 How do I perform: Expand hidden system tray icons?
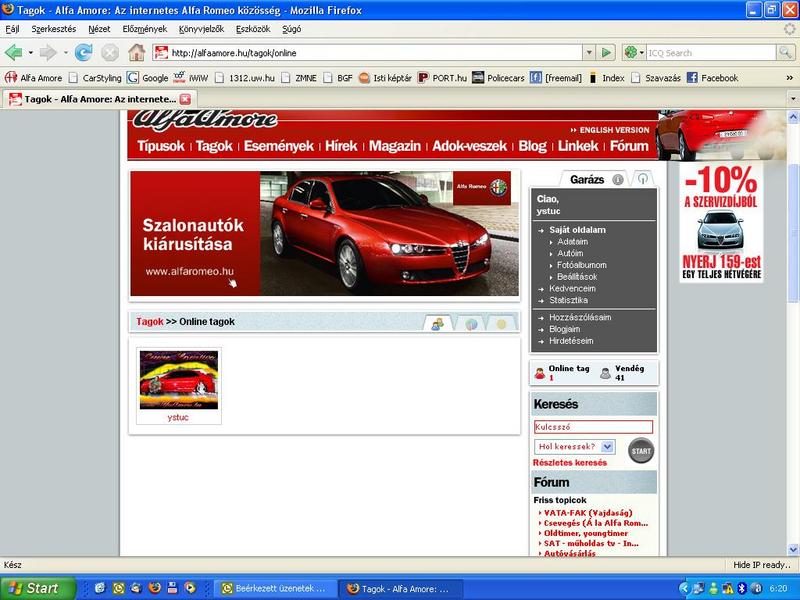[684, 588]
